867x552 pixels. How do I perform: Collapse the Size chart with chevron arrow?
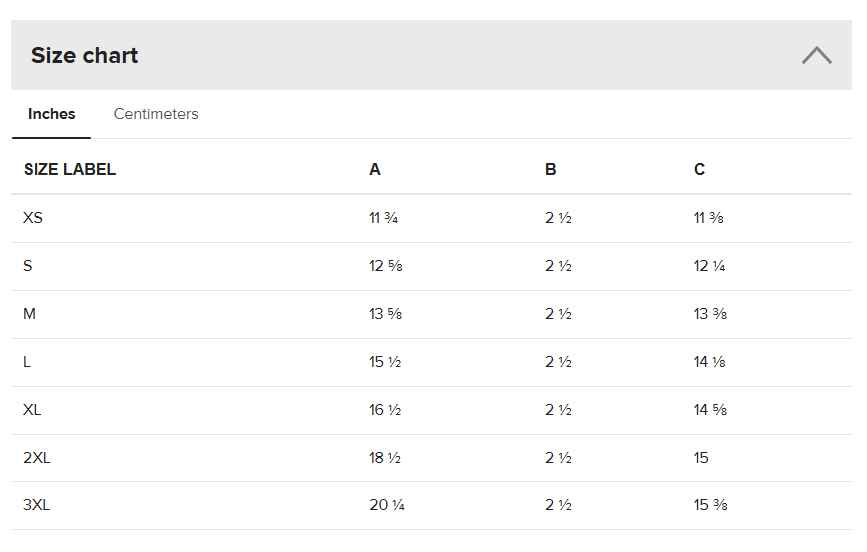(816, 55)
